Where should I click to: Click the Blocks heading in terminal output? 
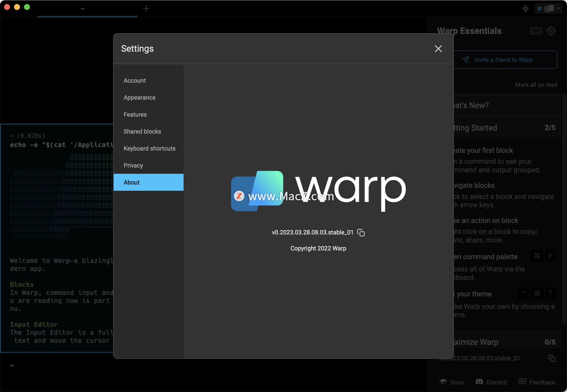[22, 285]
